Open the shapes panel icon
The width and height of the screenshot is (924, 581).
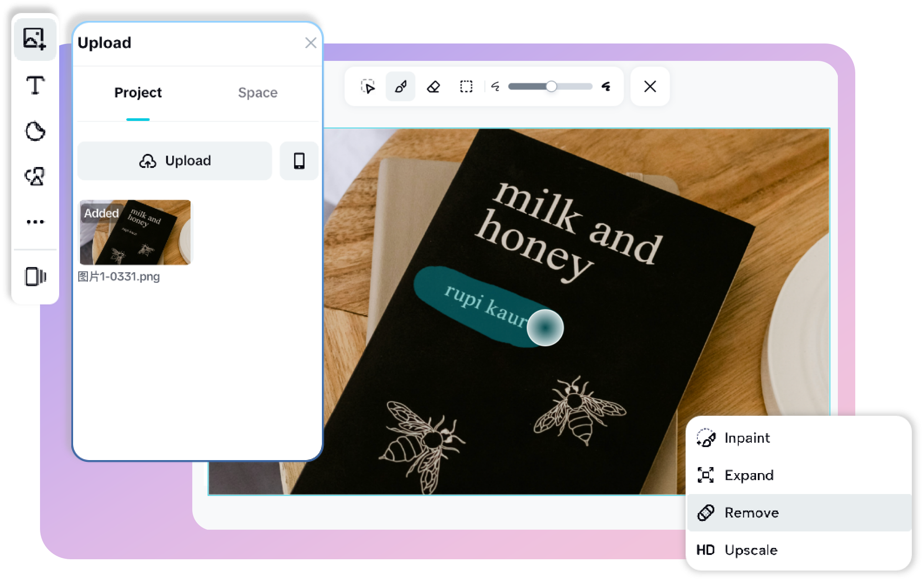point(35,177)
